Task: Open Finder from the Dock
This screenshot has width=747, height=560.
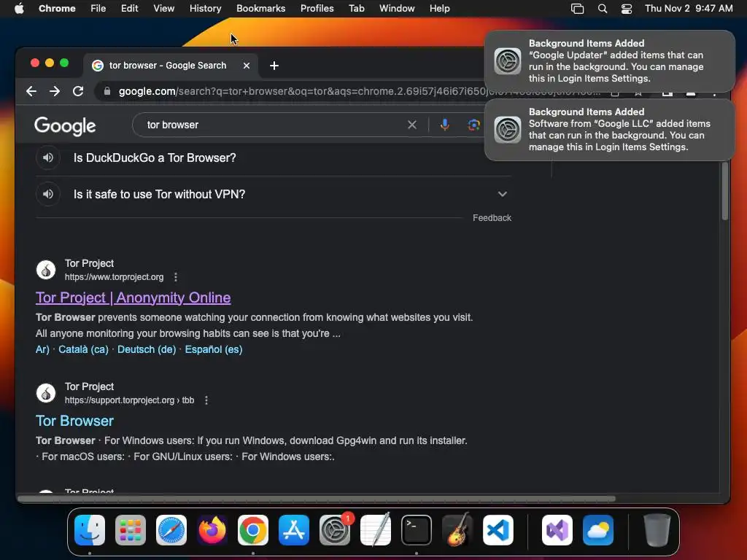Action: (90, 530)
